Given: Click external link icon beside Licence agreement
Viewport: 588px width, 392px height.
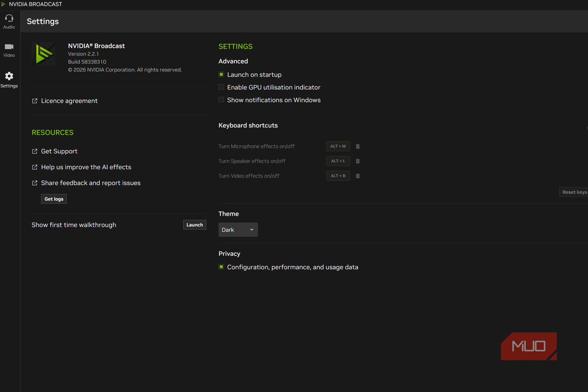Looking at the screenshot, I should point(35,101).
